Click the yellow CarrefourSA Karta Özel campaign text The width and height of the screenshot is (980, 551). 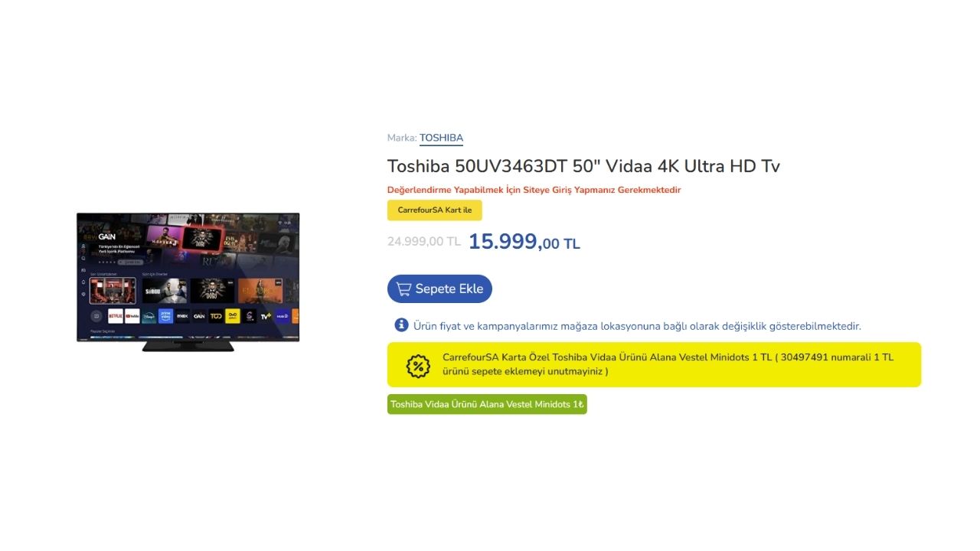668,364
